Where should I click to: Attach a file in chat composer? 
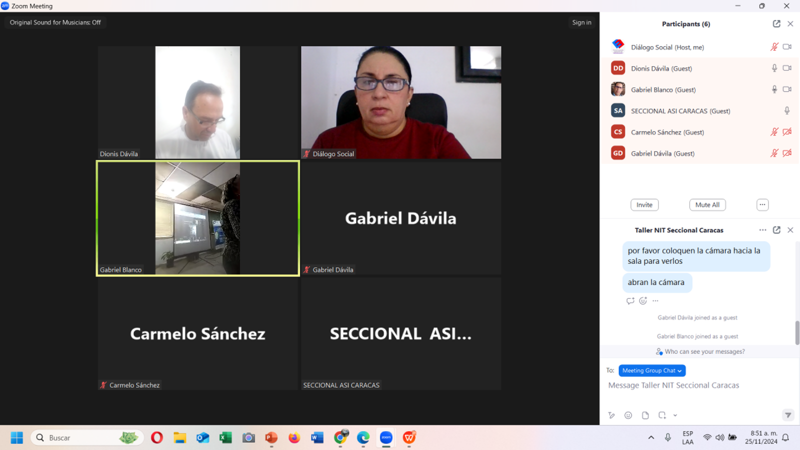[645, 415]
